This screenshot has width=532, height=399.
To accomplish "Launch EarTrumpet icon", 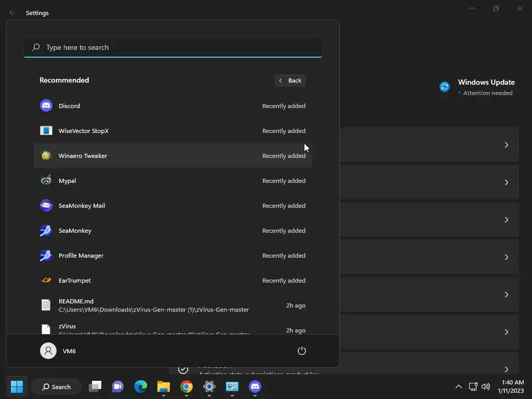I will [x=46, y=280].
